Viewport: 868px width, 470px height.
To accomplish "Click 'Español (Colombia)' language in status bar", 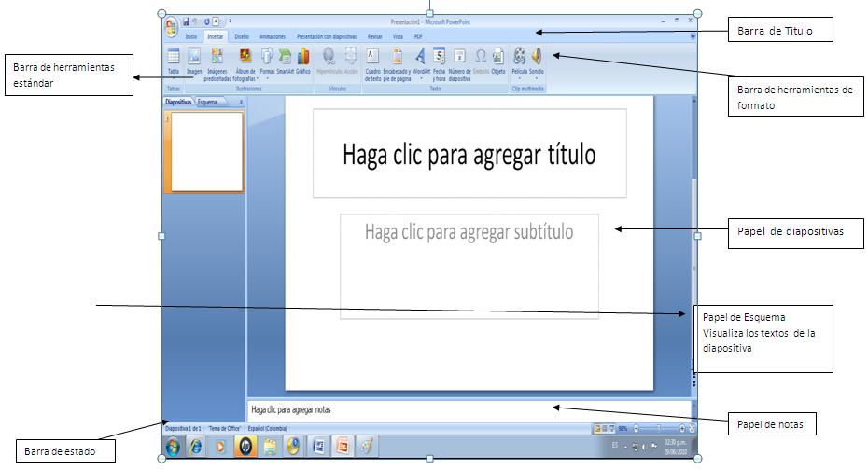I will tap(267, 429).
